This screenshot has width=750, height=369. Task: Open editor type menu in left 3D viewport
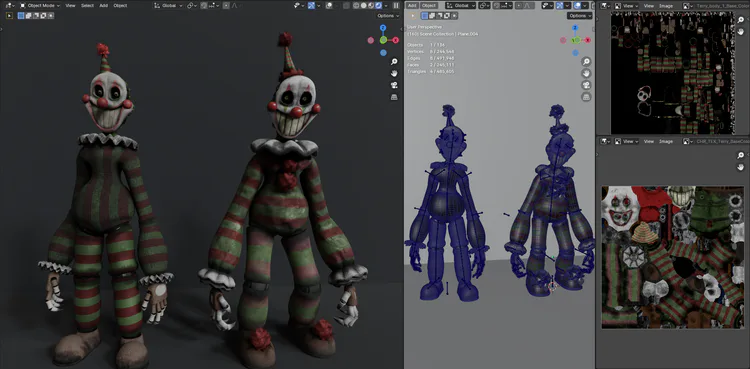(10, 6)
